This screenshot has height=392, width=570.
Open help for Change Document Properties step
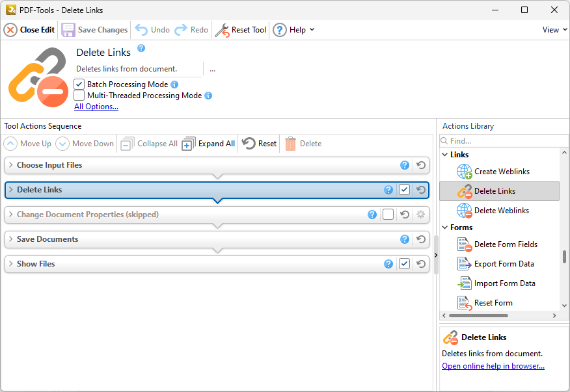372,215
